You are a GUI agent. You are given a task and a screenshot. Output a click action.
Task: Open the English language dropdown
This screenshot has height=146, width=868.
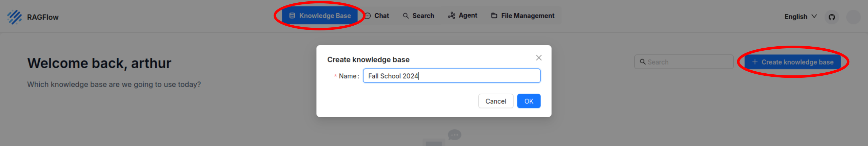796,17
